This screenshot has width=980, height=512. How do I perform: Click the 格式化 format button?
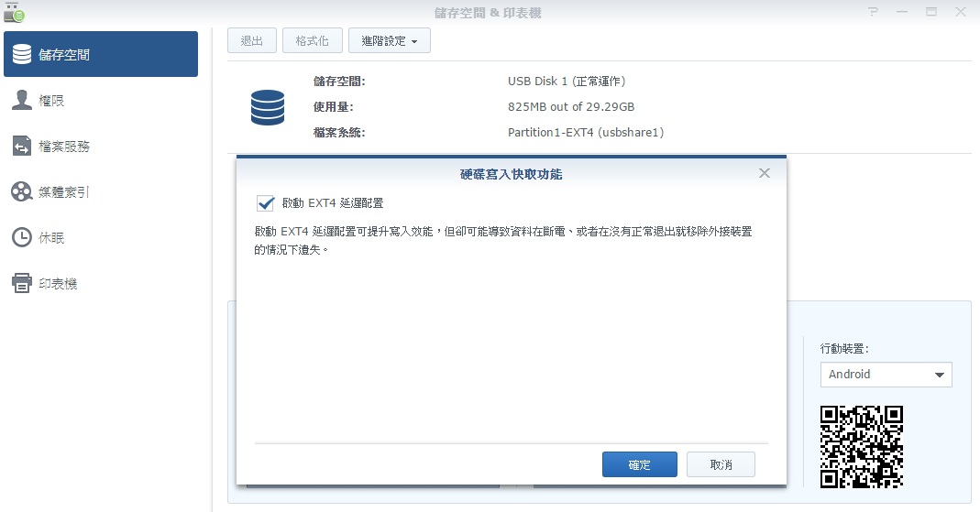312,40
